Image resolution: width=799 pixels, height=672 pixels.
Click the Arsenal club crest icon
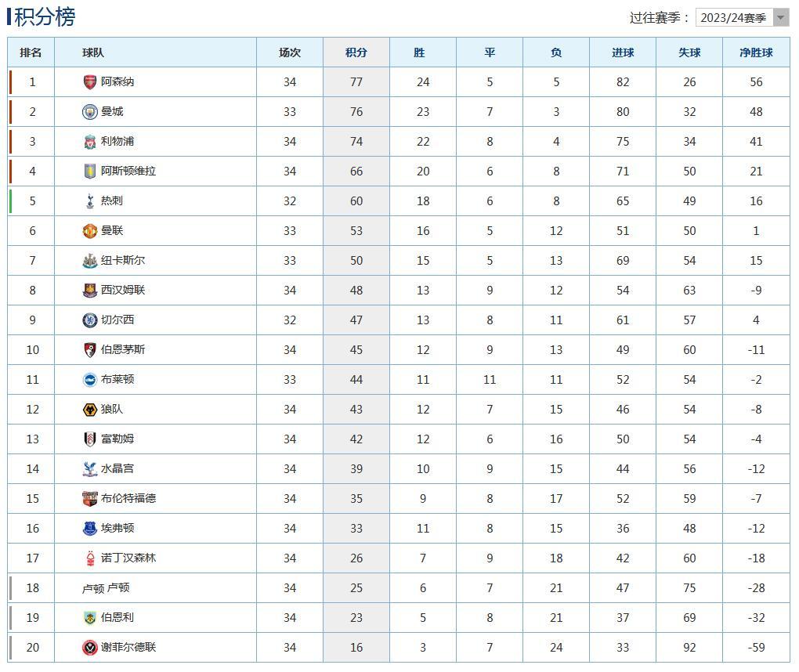point(89,82)
